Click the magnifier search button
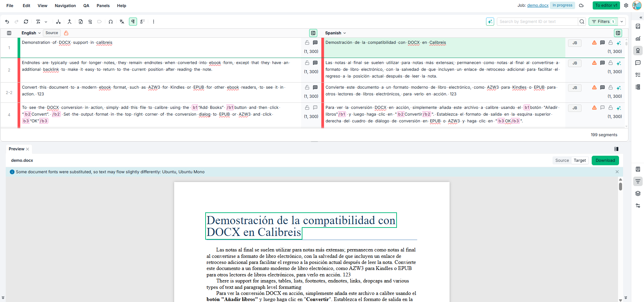Viewport: 644px width, 302px height. click(582, 22)
